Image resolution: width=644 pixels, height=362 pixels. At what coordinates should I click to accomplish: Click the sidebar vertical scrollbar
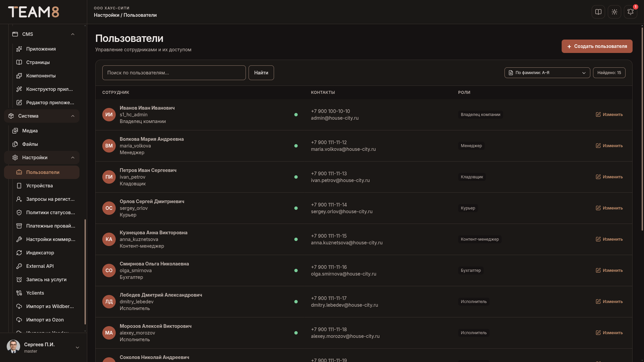(85, 271)
